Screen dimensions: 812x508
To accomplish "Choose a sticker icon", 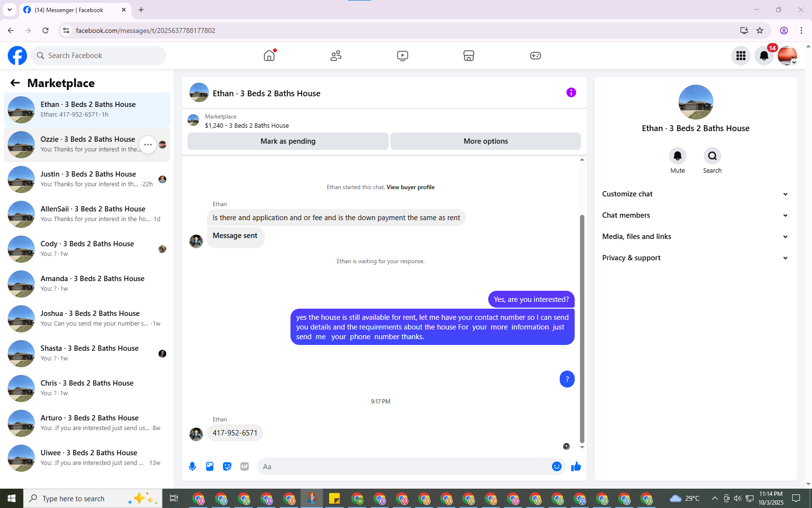I will click(x=227, y=466).
